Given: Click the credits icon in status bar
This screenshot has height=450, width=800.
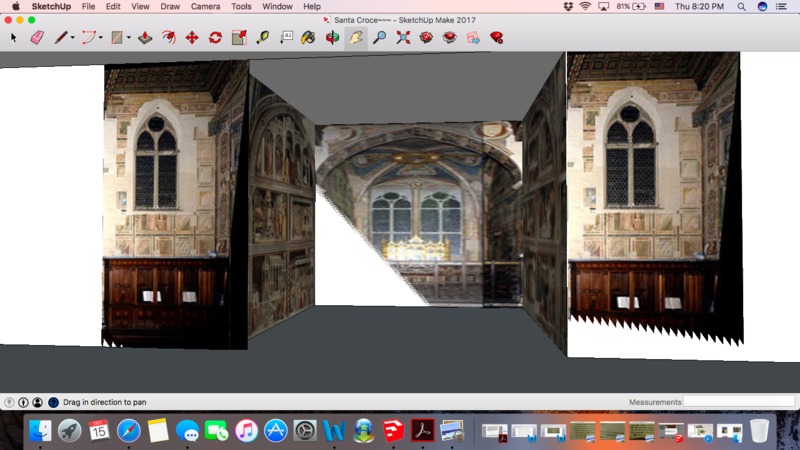Looking at the screenshot, I should (x=23, y=402).
